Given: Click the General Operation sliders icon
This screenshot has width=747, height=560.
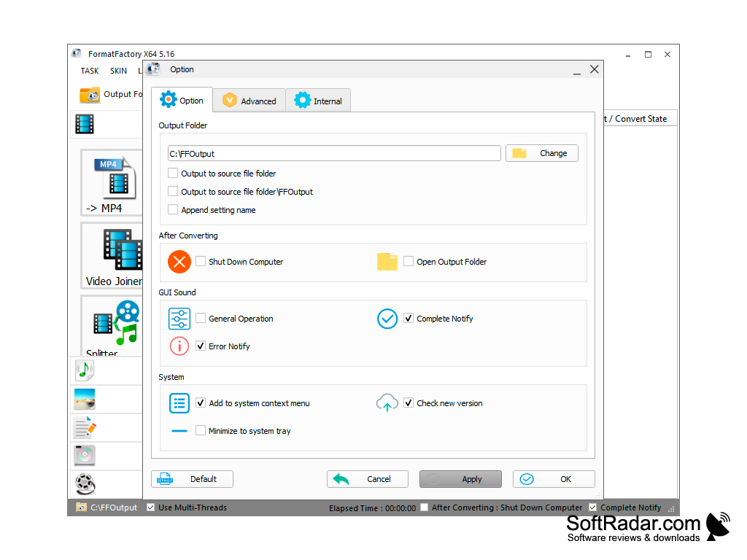Looking at the screenshot, I should click(179, 319).
